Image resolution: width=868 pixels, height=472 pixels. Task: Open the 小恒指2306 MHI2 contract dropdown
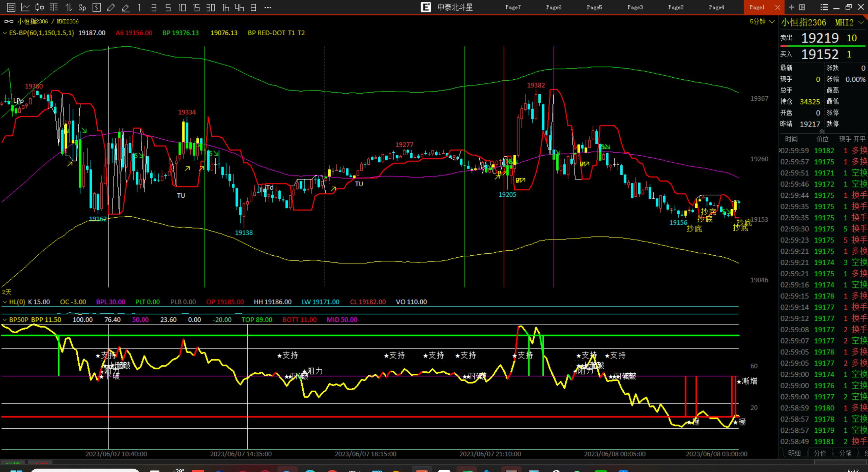(861, 22)
